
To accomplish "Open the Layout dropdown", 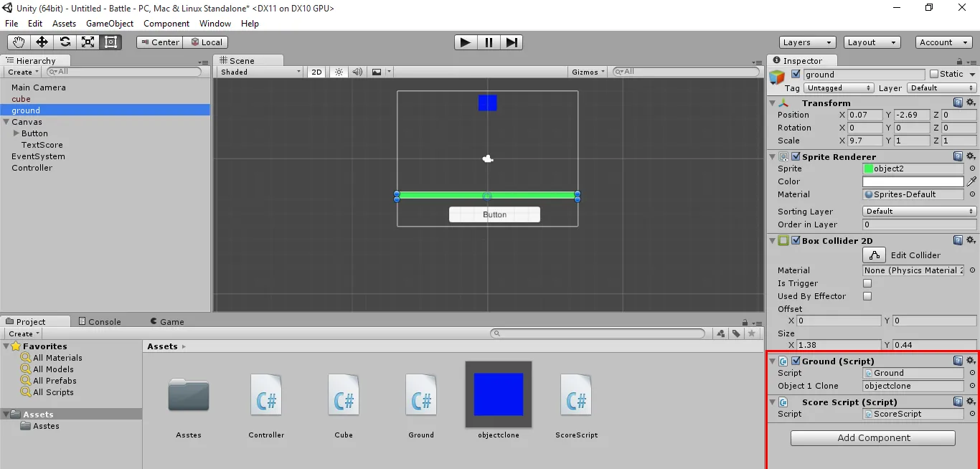I will click(x=872, y=42).
